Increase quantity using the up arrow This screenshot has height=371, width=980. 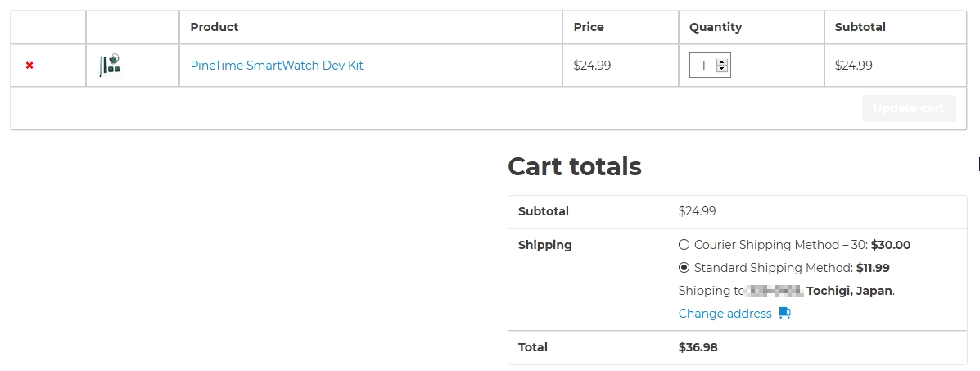721,61
